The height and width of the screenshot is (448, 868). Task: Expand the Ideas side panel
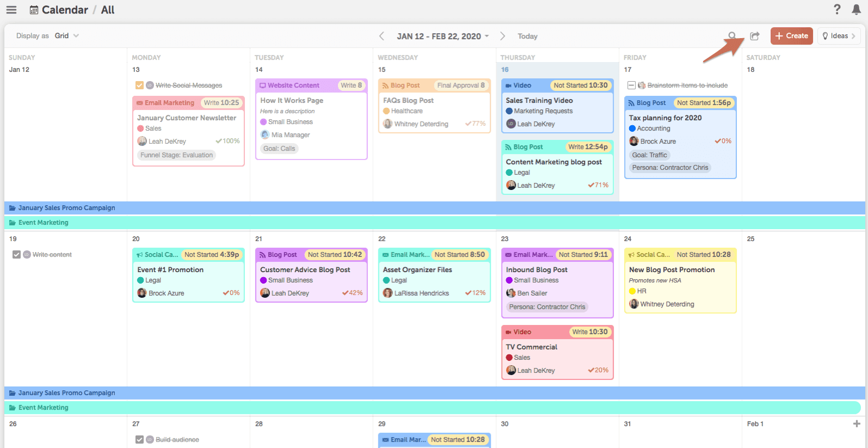tap(839, 36)
